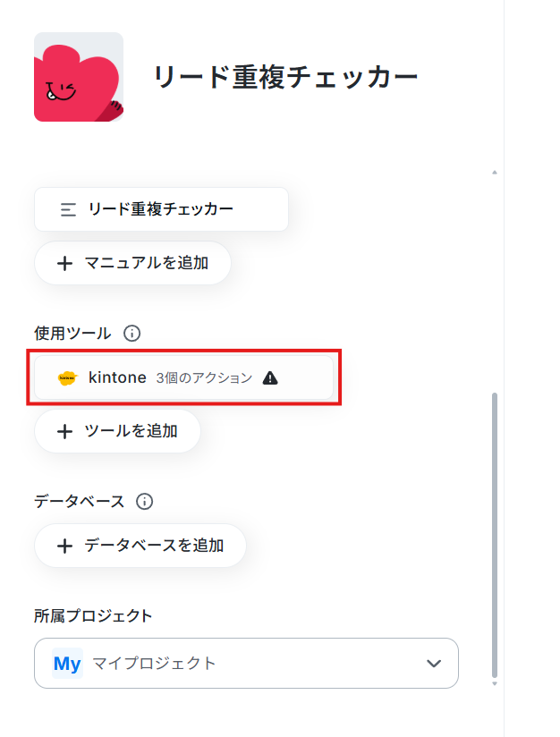Click the pink mascot avatar image

click(79, 77)
